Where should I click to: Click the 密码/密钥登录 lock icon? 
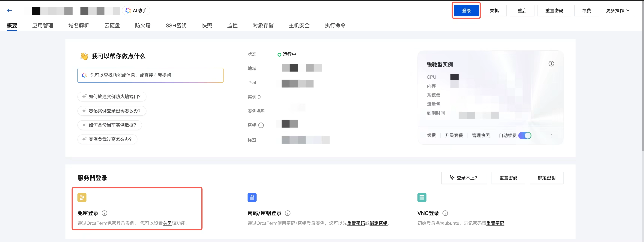tap(252, 197)
